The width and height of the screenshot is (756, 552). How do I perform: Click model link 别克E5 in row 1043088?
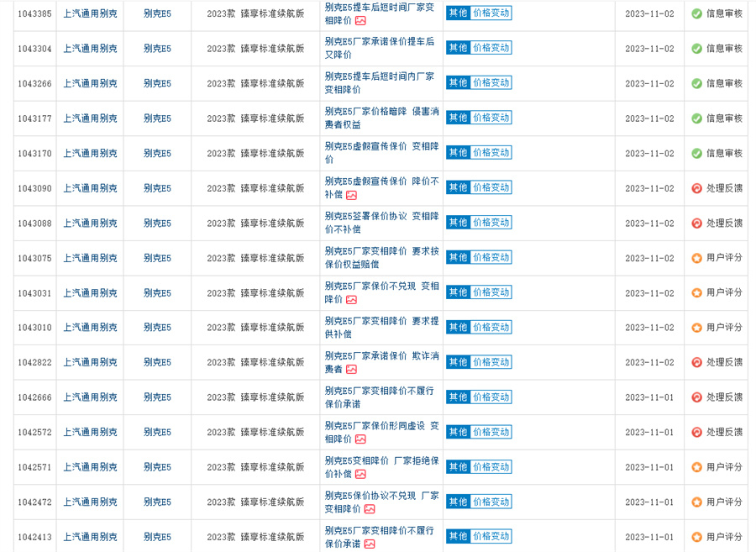[x=157, y=223]
